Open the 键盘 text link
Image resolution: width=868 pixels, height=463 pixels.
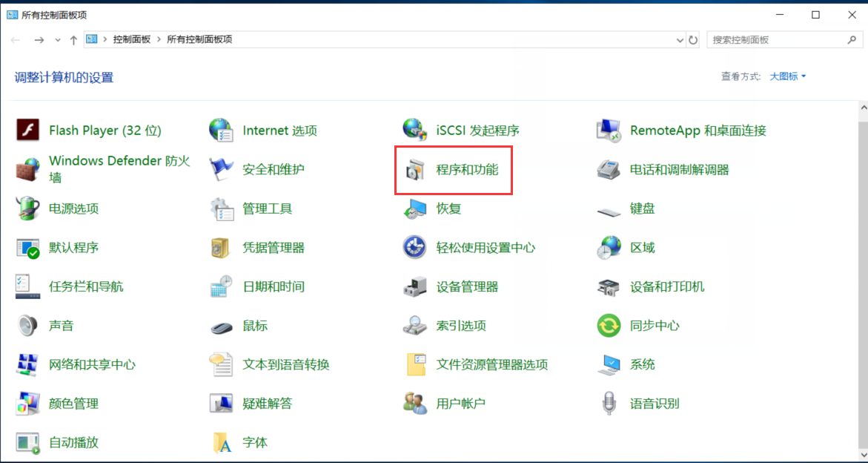(x=642, y=208)
